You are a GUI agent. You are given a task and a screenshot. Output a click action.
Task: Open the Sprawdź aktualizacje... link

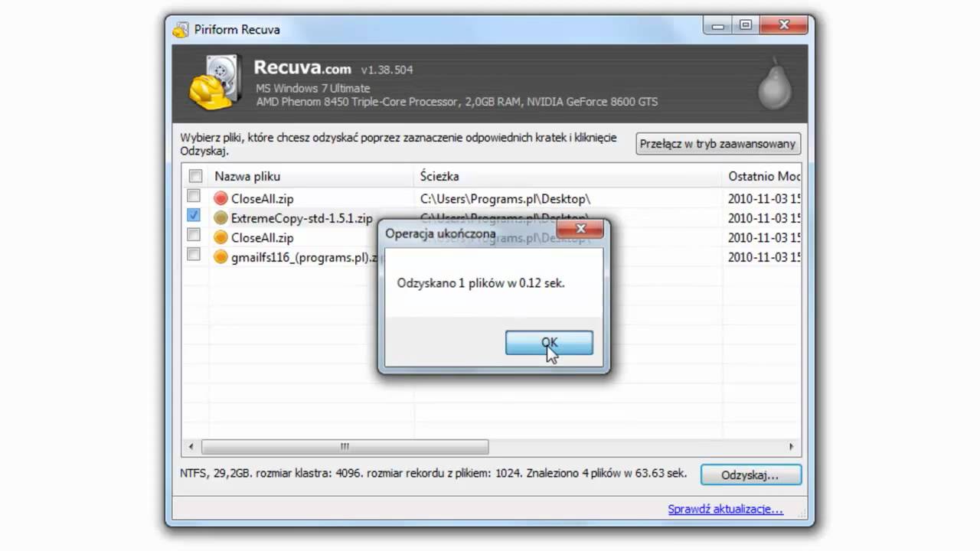(x=725, y=509)
